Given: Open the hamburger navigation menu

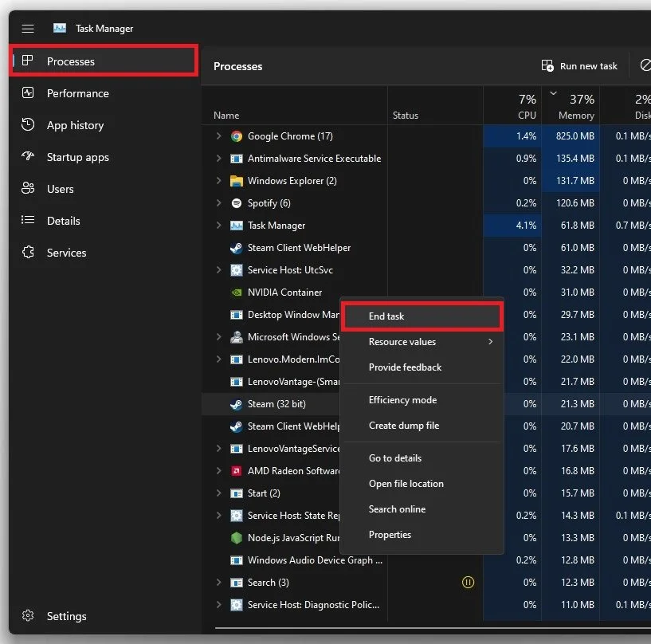Looking at the screenshot, I should (x=28, y=29).
